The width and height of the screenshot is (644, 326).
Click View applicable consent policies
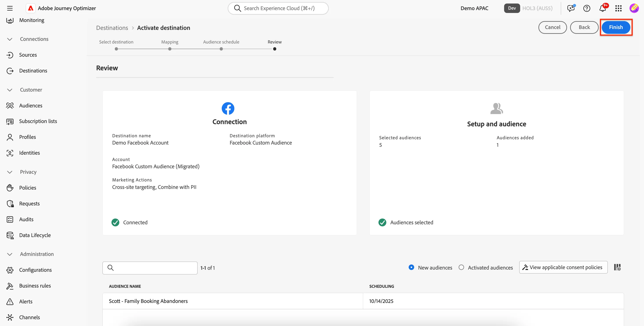click(563, 267)
